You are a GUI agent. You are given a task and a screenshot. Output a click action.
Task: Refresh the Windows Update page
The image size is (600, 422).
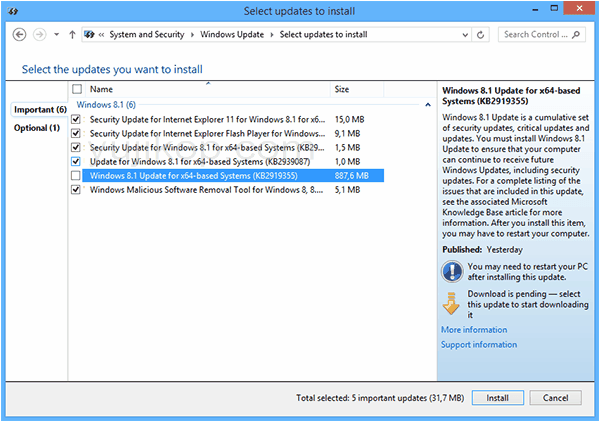click(481, 35)
